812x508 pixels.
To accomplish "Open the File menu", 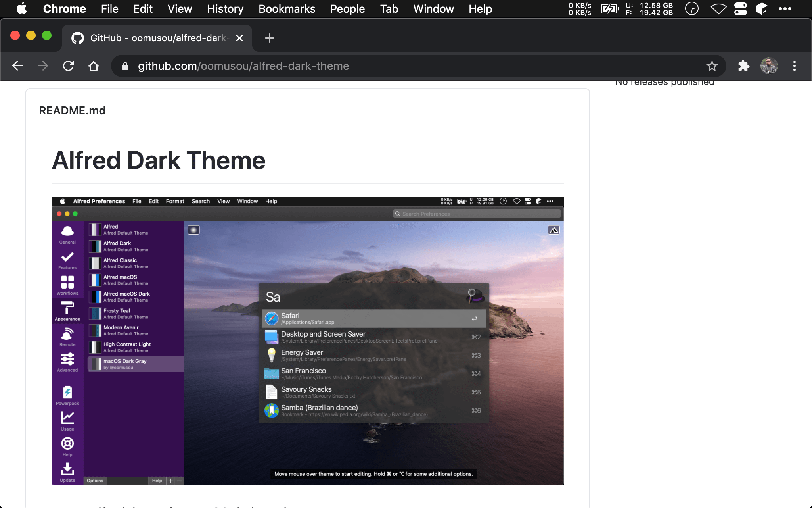I will point(109,9).
